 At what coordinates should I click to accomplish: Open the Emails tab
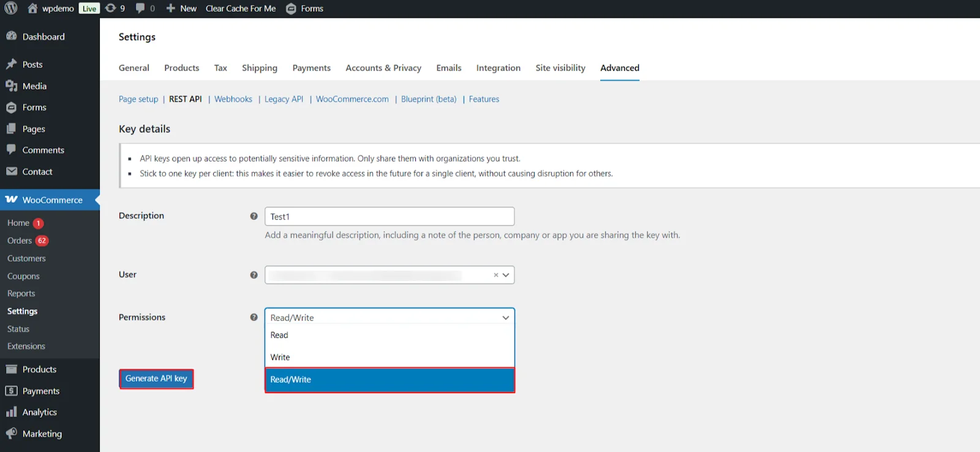coord(449,68)
